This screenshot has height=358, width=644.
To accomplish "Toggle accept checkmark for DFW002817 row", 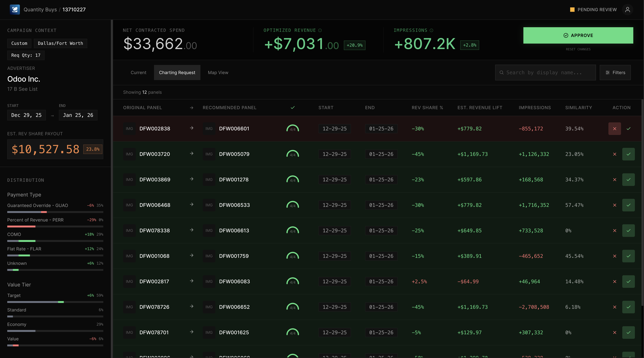I will pyautogui.click(x=628, y=282).
